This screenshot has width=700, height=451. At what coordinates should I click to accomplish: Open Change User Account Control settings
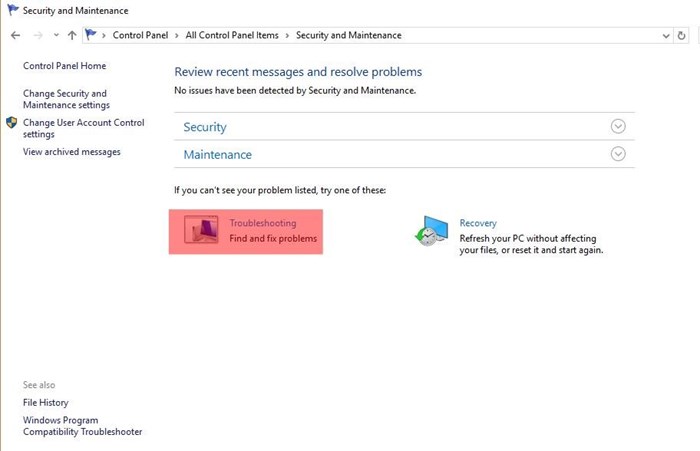point(83,128)
